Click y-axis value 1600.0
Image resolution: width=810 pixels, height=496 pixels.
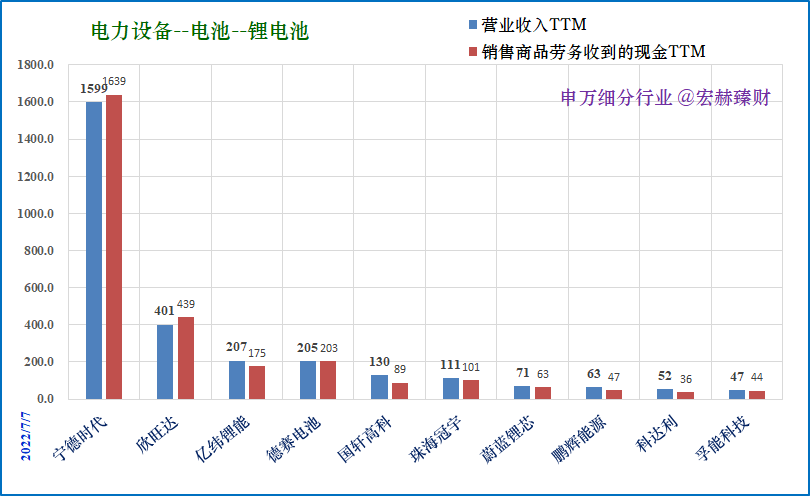36,102
